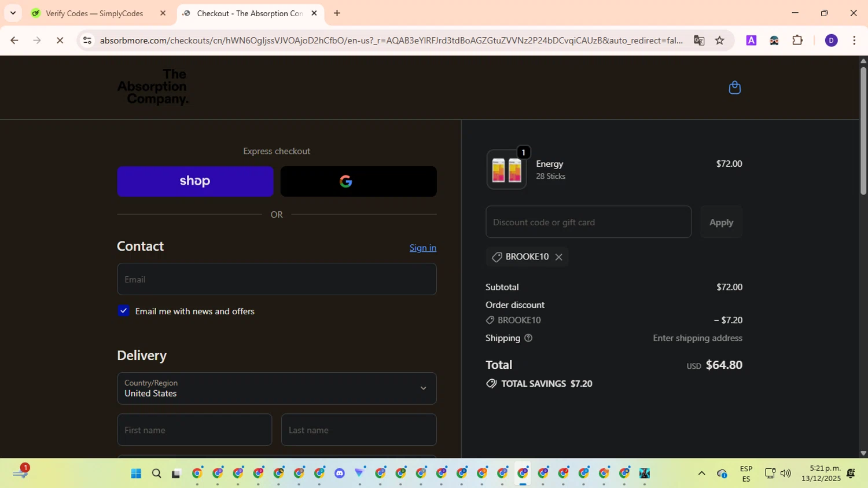The width and height of the screenshot is (868, 488).
Task: Stop loading the current page
Action: pos(60,41)
